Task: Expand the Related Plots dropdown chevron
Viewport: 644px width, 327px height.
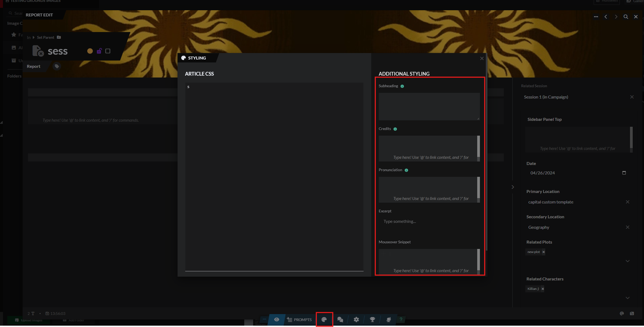Action: pos(628,261)
